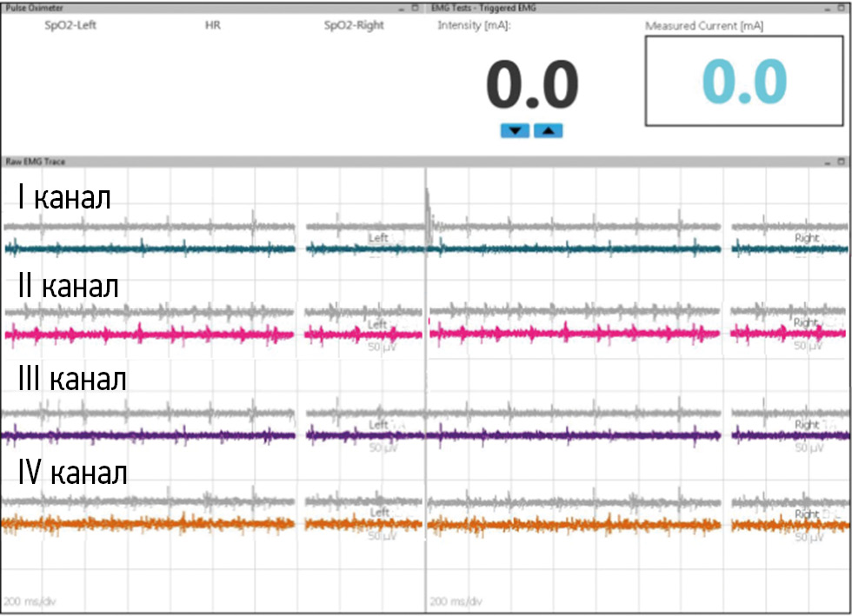Click the Intensity value readout
This screenshot has height=616, width=852.
(x=531, y=85)
